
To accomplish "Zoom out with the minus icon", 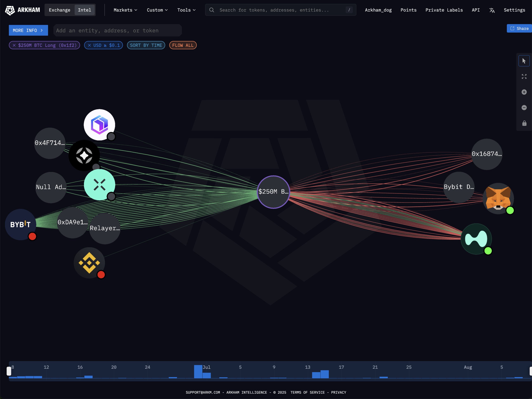I will pos(524,108).
